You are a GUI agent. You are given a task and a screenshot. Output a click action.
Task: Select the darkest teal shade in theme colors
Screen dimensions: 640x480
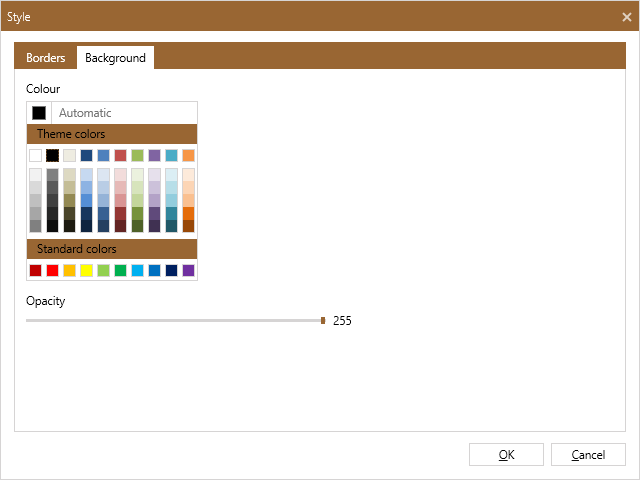(x=171, y=226)
